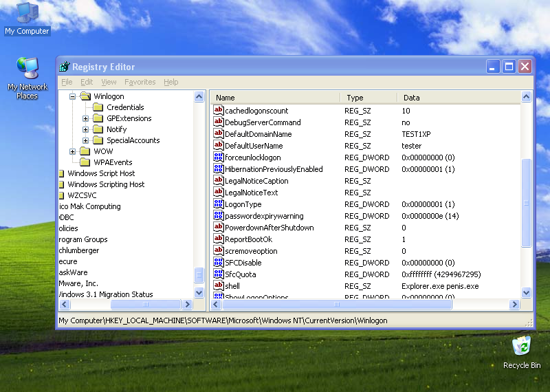Click tree pane scroll right arrow
Screen dimensions: 550x392
187,304
